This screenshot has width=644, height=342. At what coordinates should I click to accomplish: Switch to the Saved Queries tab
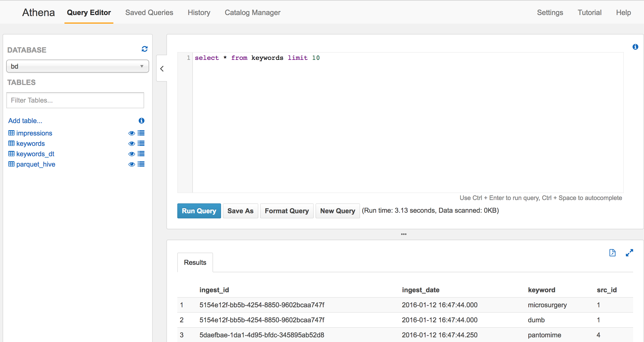click(149, 12)
